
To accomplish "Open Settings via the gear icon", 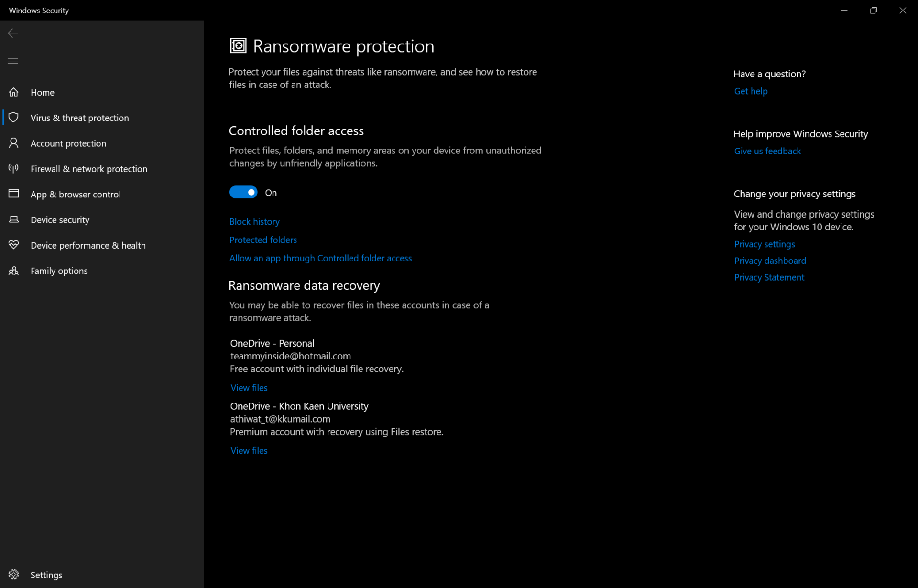I will [13, 575].
